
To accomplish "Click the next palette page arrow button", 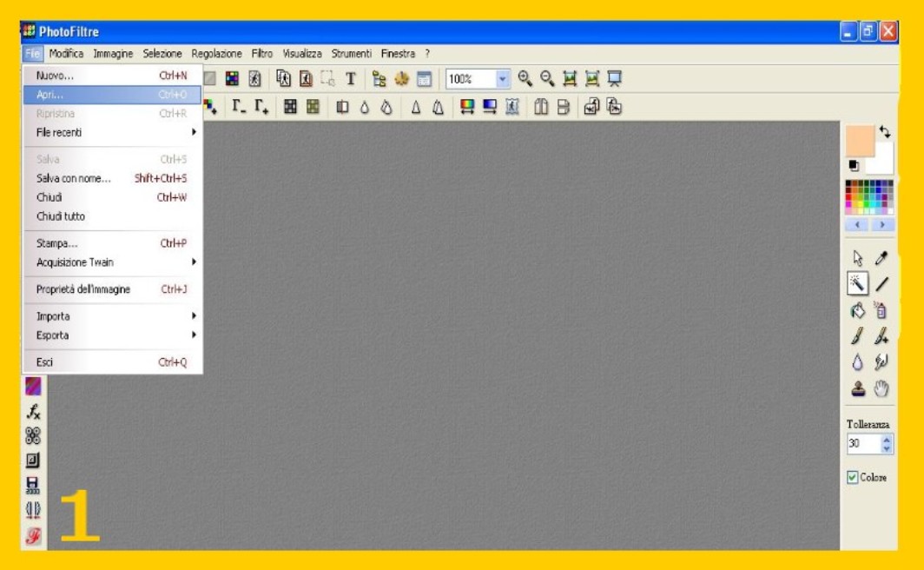I will pyautogui.click(x=882, y=225).
